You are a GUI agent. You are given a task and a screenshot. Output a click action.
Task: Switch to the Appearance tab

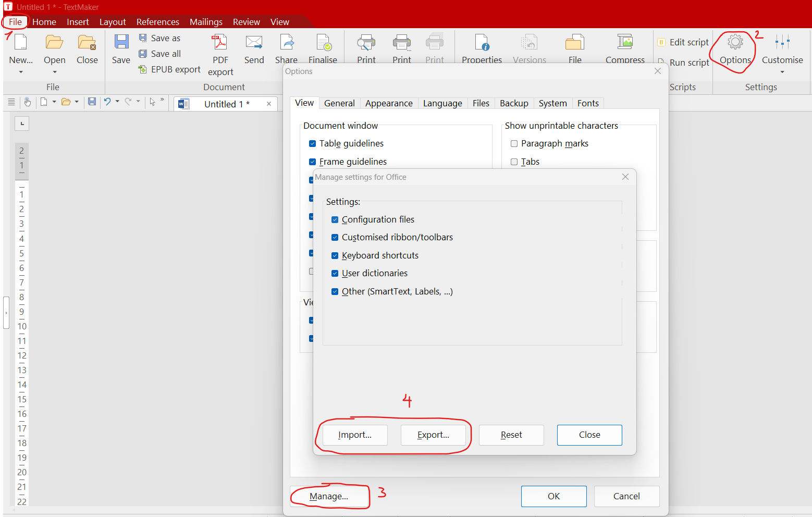coord(389,103)
